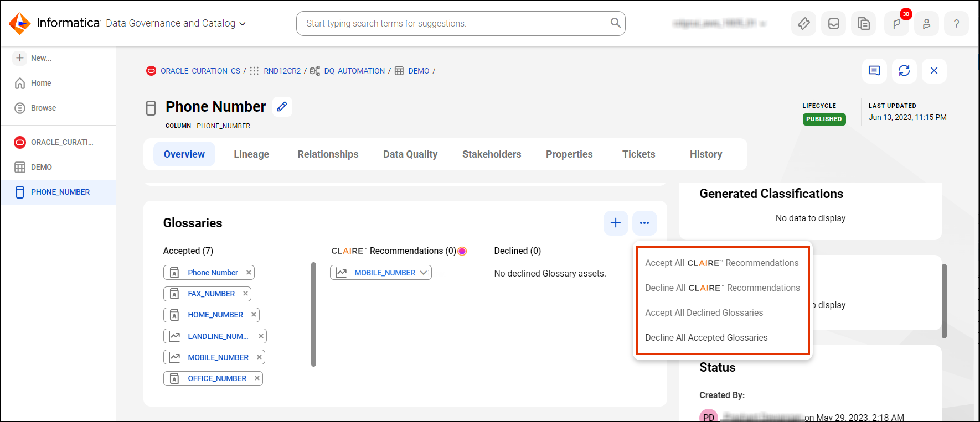
Task: Open ORACLE_CURATION_CS breadcrumb link
Action: click(200, 71)
